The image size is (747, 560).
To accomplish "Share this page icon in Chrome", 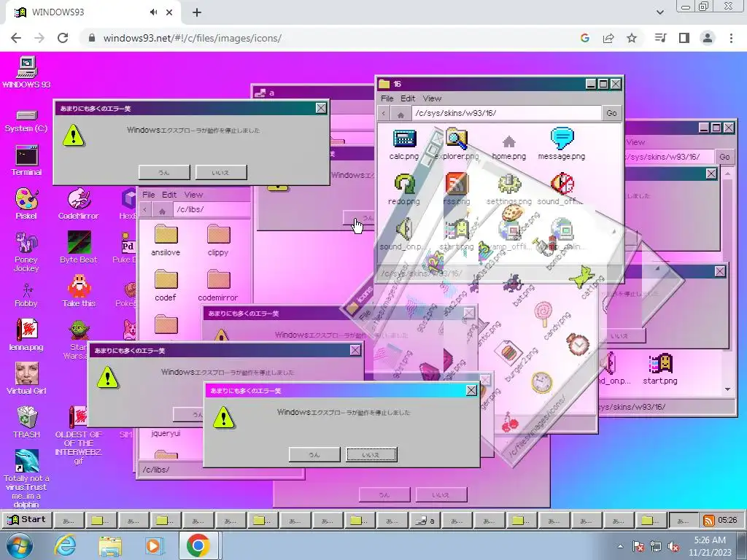I will (608, 38).
